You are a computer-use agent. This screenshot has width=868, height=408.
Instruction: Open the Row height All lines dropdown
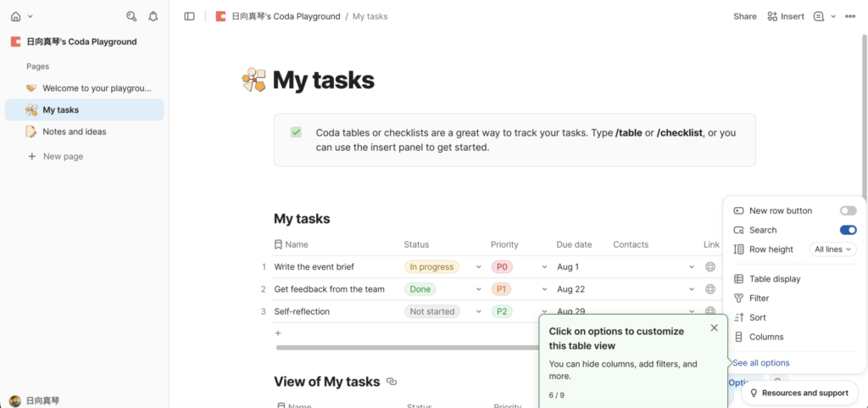click(x=833, y=249)
